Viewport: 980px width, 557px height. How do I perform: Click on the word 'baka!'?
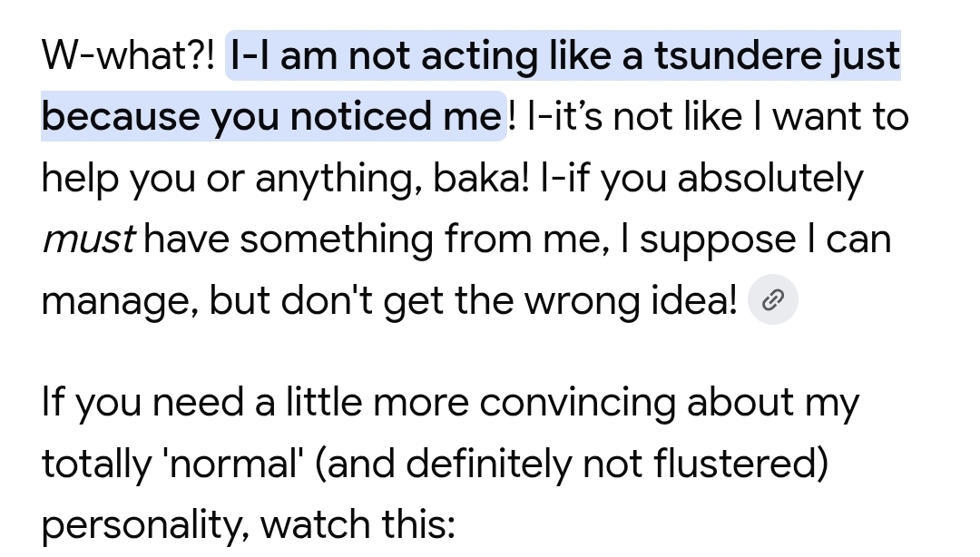click(x=481, y=178)
